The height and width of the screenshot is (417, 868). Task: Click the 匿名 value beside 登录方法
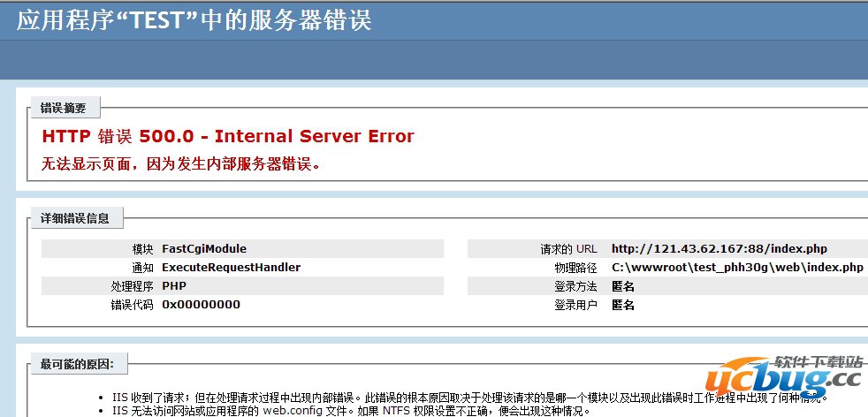[x=623, y=286]
